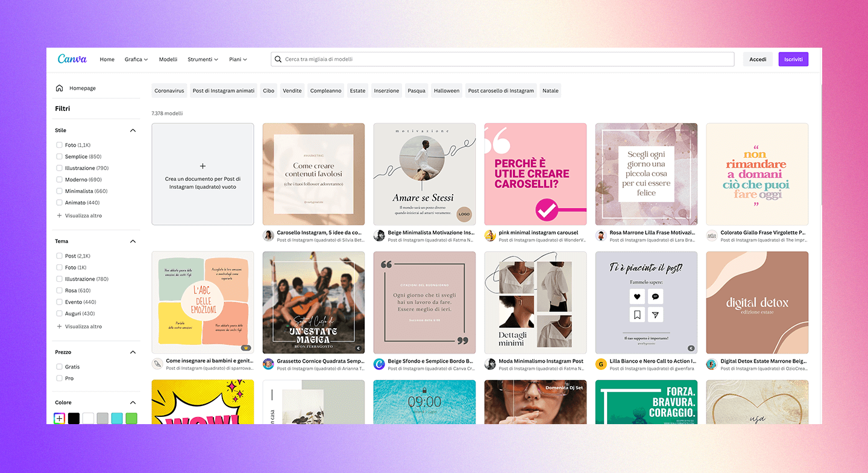Open the Piani dropdown menu
The width and height of the screenshot is (868, 473).
tap(238, 59)
